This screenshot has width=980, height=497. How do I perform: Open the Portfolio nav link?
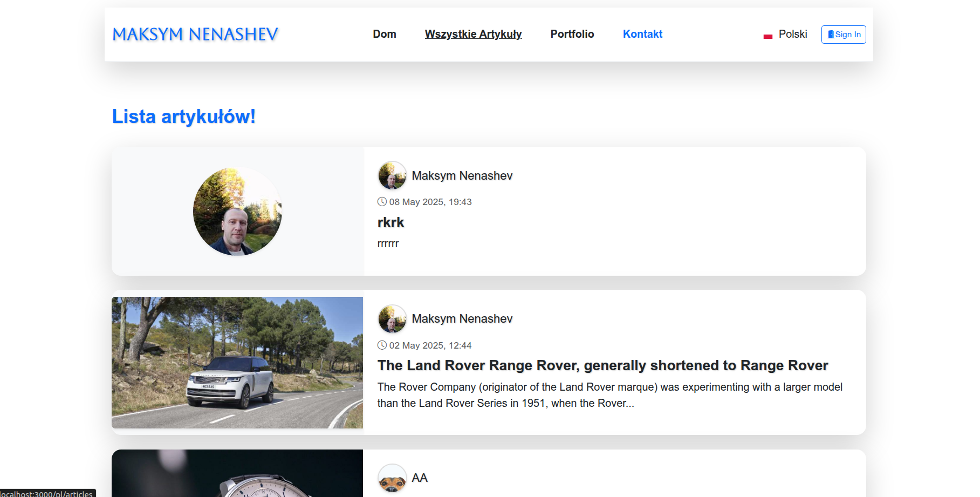pyautogui.click(x=572, y=34)
